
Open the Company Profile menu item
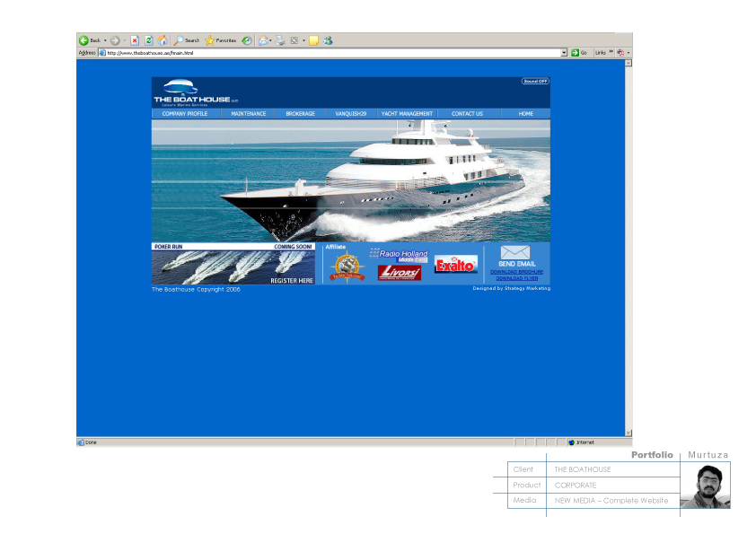pyautogui.click(x=185, y=114)
